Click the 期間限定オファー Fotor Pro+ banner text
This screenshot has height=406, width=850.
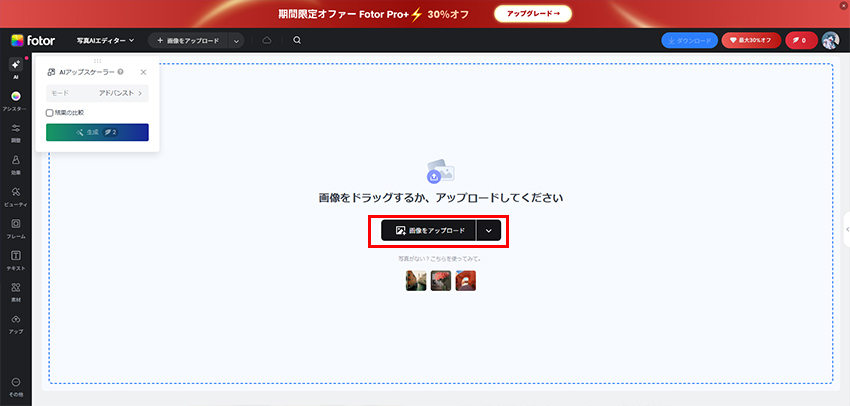[374, 14]
